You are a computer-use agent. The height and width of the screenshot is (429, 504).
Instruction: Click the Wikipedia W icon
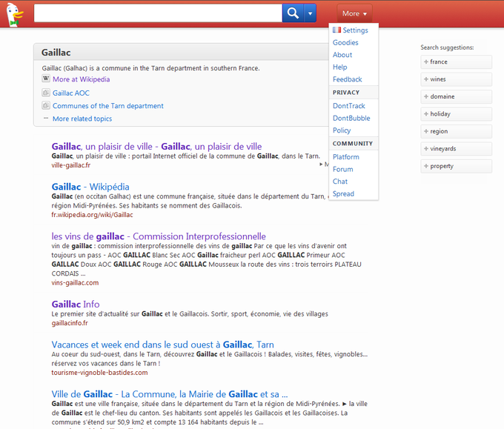(46, 79)
